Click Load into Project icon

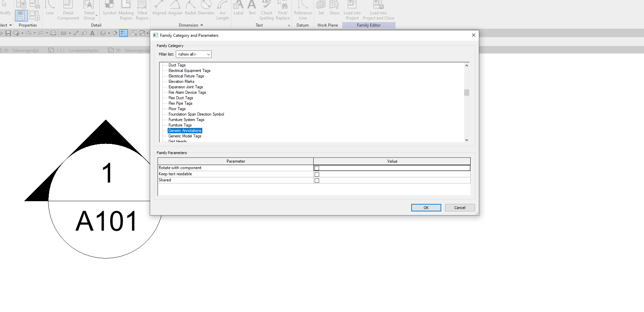(352, 9)
